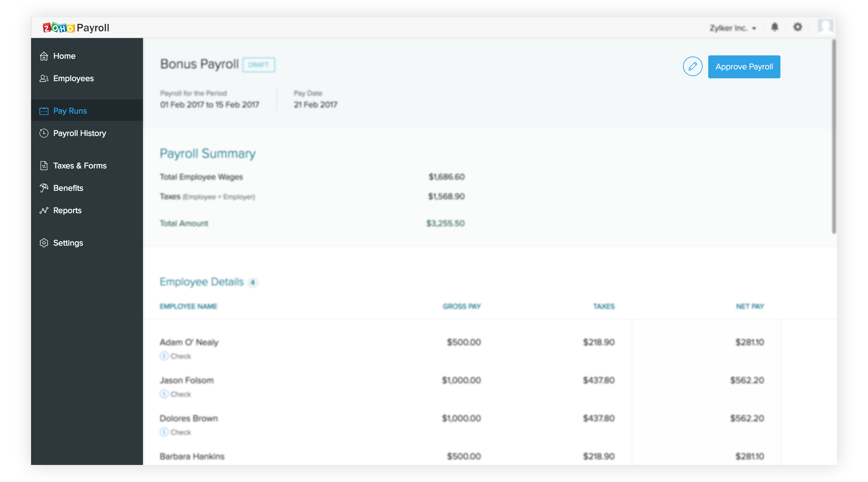Image resolution: width=868 pixels, height=482 pixels.
Task: Click the Home house icon in sidebar
Action: point(44,56)
